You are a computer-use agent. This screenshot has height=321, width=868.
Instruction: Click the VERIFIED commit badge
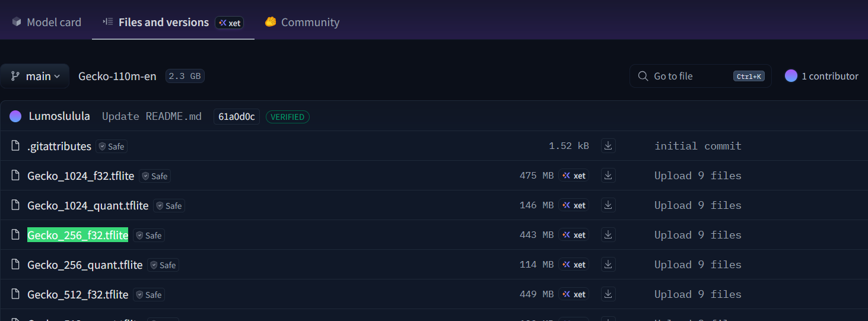point(288,117)
